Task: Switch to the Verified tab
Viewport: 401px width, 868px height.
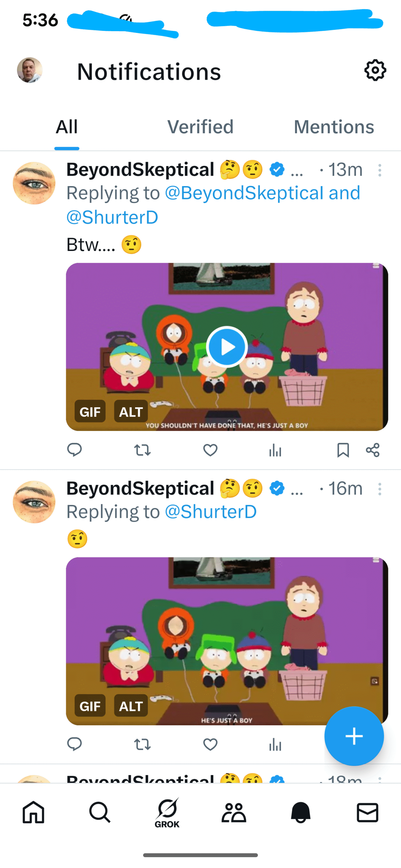Action: [200, 127]
